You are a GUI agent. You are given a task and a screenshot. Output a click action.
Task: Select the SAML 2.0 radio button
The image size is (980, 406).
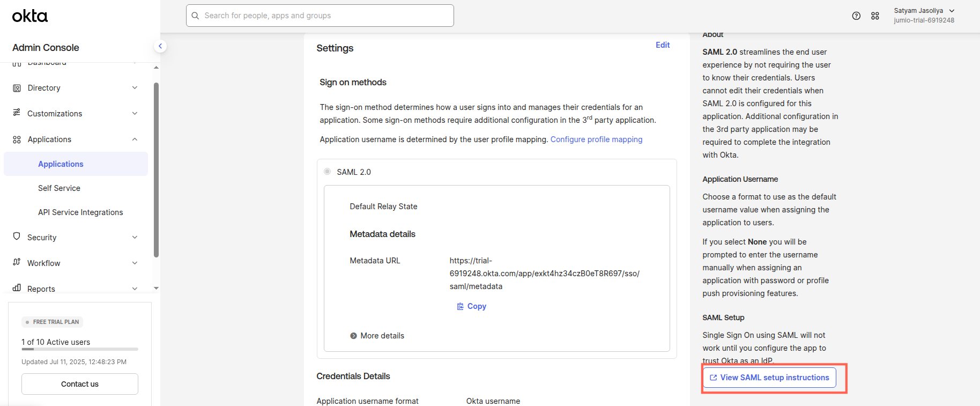point(327,172)
